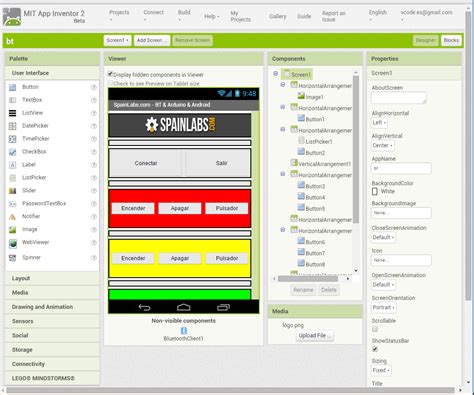Enable the Scrollable checkbox
The height and width of the screenshot is (395, 474).
point(375,329)
